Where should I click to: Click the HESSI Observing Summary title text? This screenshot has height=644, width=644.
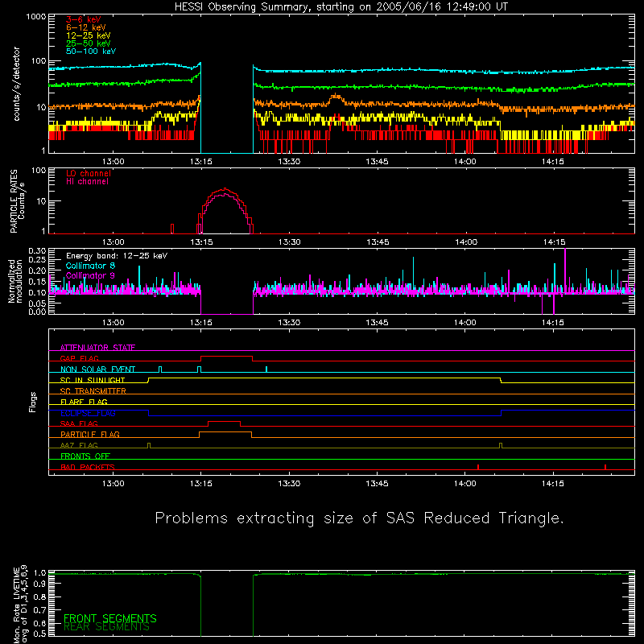pos(341,7)
